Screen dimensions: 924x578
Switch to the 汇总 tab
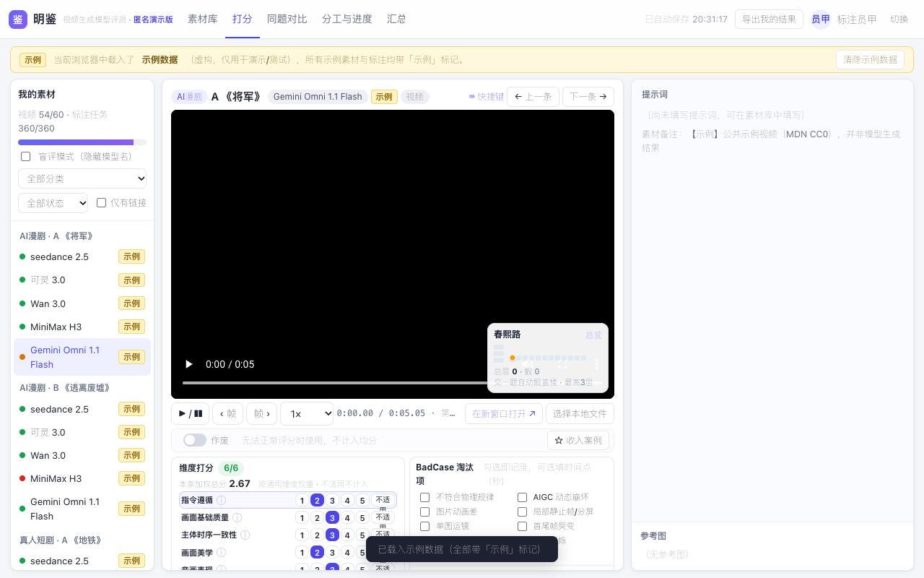[x=396, y=20]
